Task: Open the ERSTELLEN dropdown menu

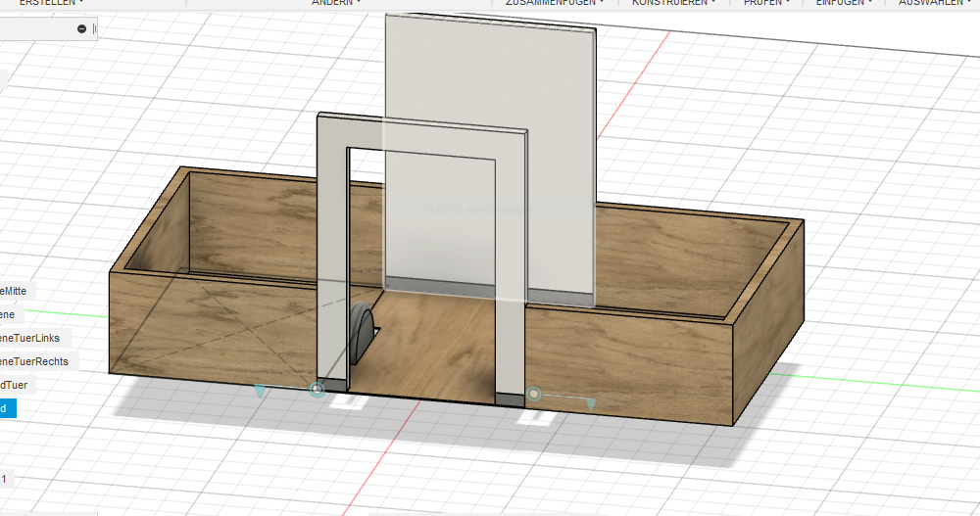Action: point(51,3)
